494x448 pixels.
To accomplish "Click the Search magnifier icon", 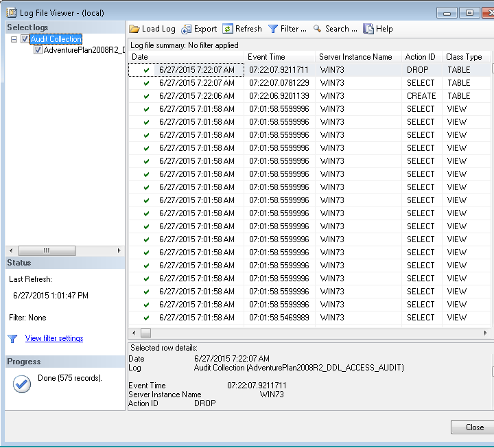I will tap(318, 29).
